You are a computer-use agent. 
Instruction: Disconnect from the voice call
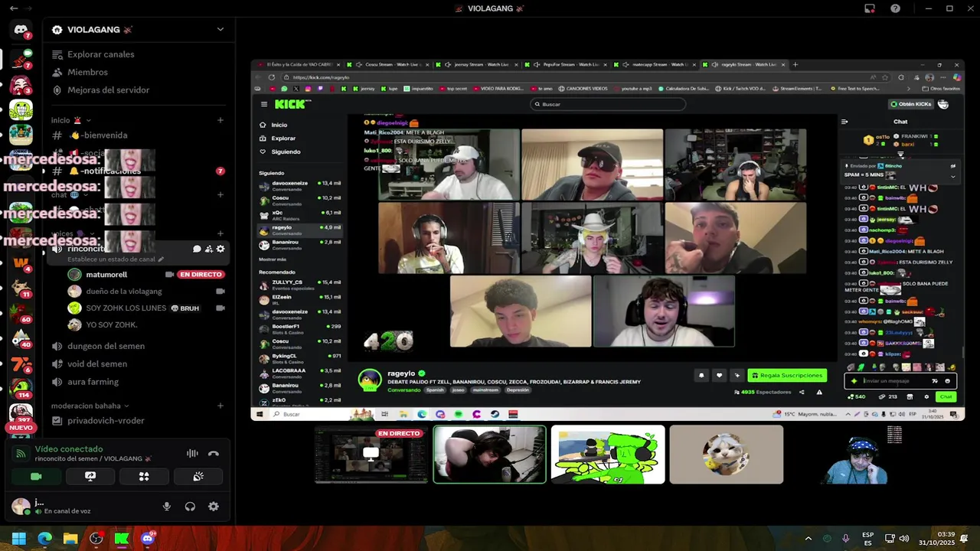point(214,453)
